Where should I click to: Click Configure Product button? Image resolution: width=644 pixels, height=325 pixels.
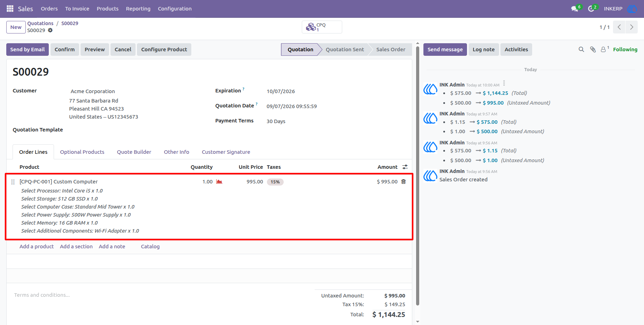164,50
